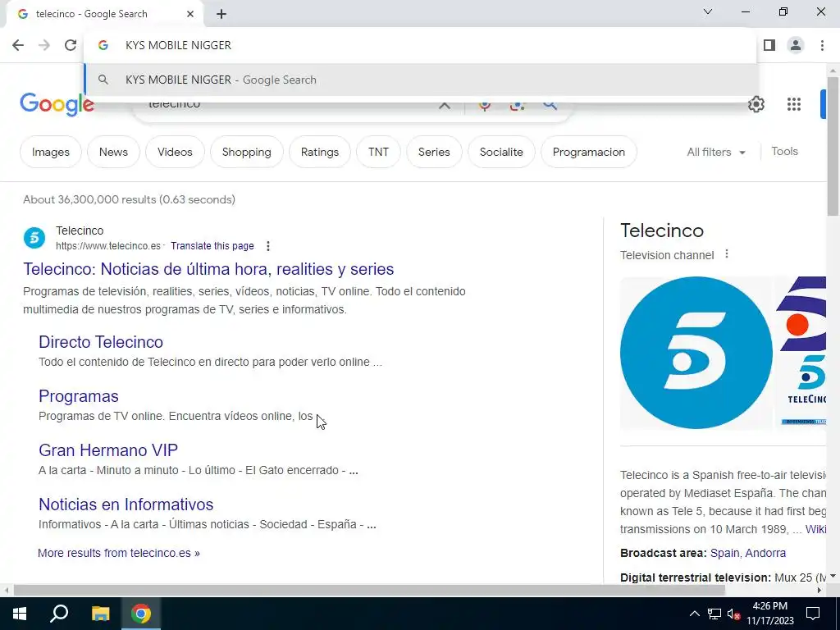Click the muted volume tray icon

[x=733, y=614]
